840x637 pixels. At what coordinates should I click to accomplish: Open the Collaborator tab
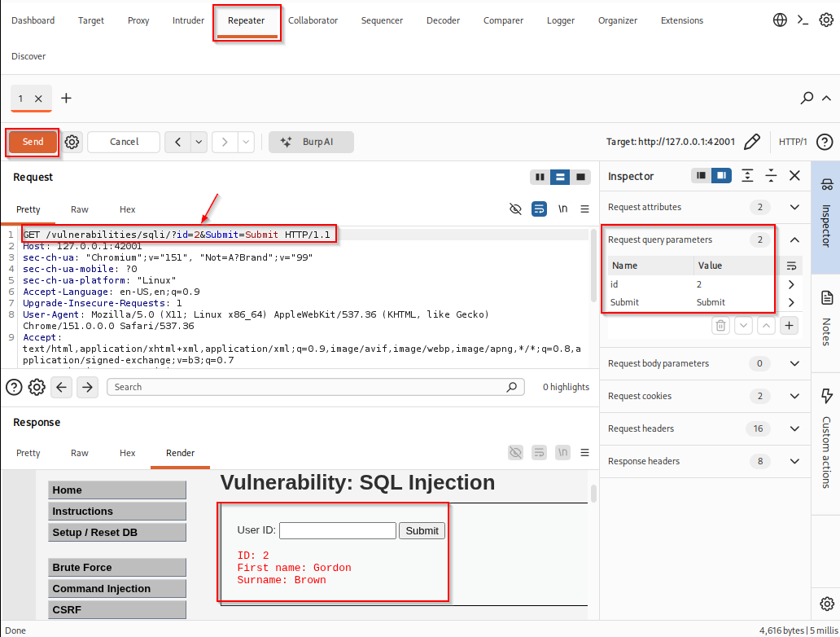coord(313,20)
